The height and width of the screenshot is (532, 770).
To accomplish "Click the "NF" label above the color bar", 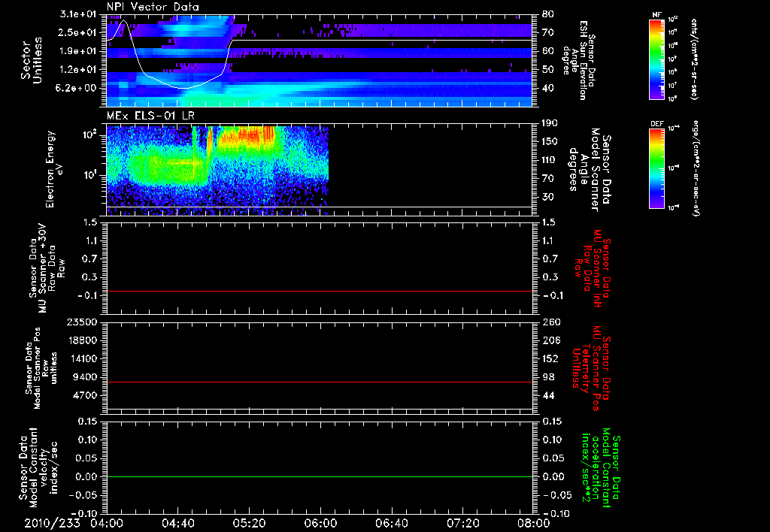I will 657,15.
